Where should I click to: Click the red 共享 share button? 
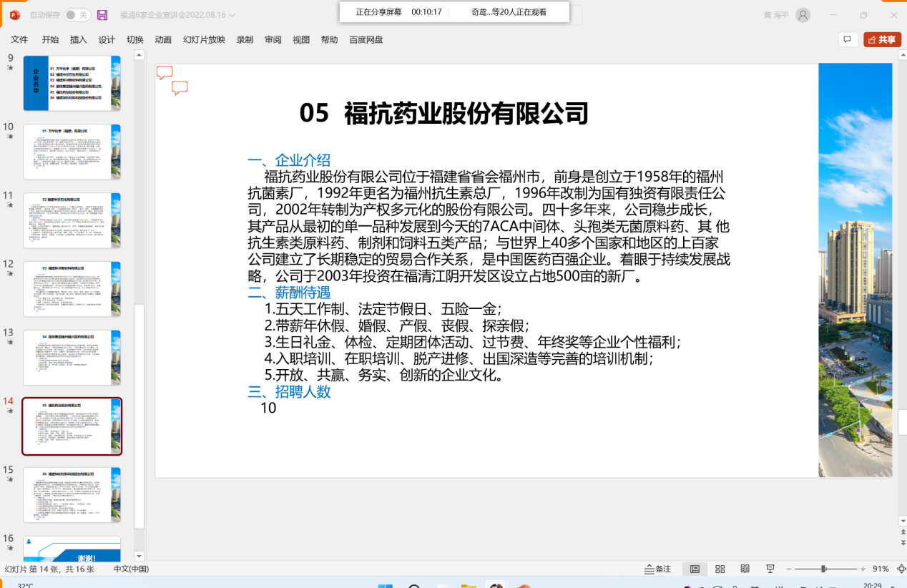[x=881, y=40]
